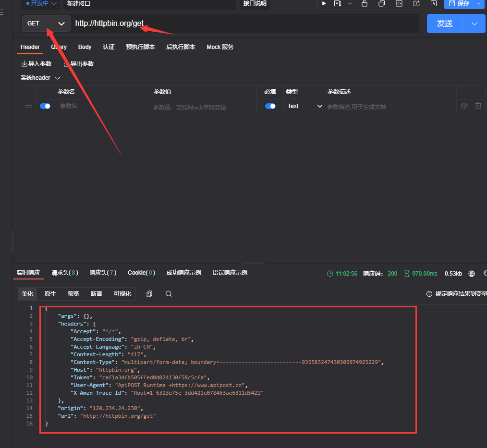Switch to 响应头(7) tab
This screenshot has width=487, height=448.
click(x=103, y=273)
